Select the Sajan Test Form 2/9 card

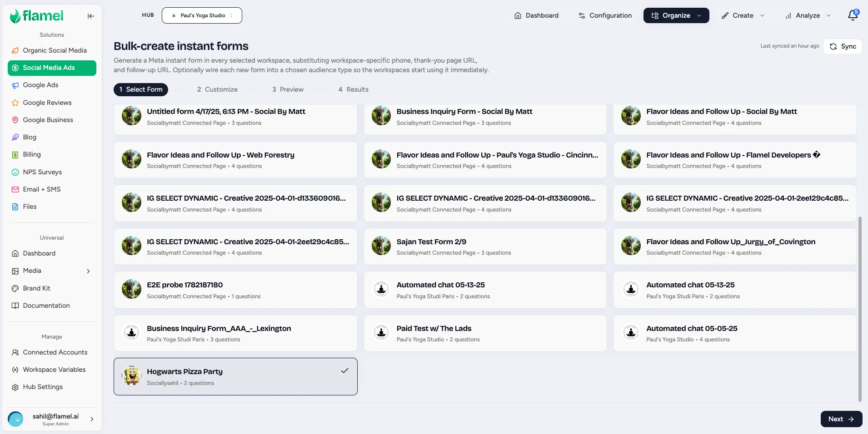[x=485, y=247]
